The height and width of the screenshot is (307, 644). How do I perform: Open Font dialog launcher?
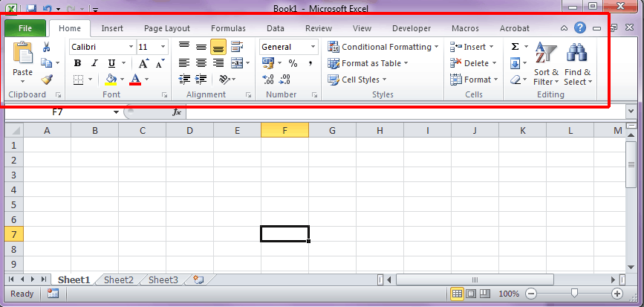(x=165, y=95)
